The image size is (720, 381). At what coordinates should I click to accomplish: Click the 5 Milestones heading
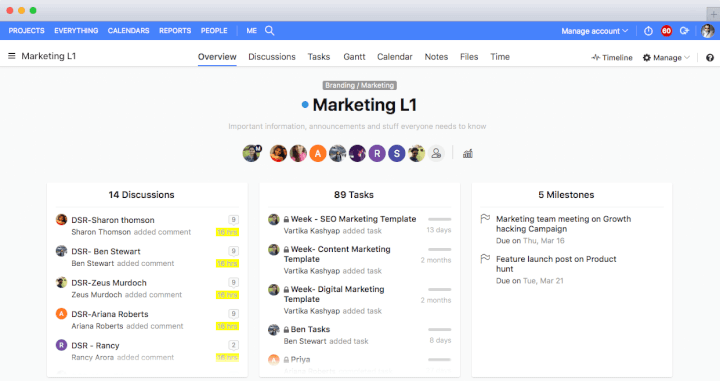coord(566,195)
